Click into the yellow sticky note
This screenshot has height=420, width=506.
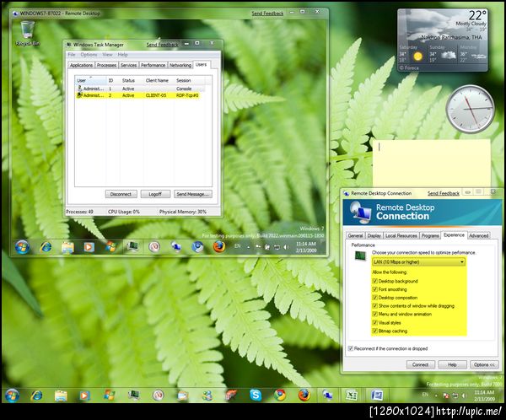(x=432, y=163)
